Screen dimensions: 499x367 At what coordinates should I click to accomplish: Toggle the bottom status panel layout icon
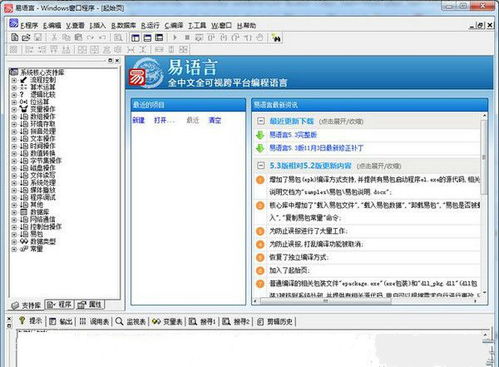click(x=147, y=38)
